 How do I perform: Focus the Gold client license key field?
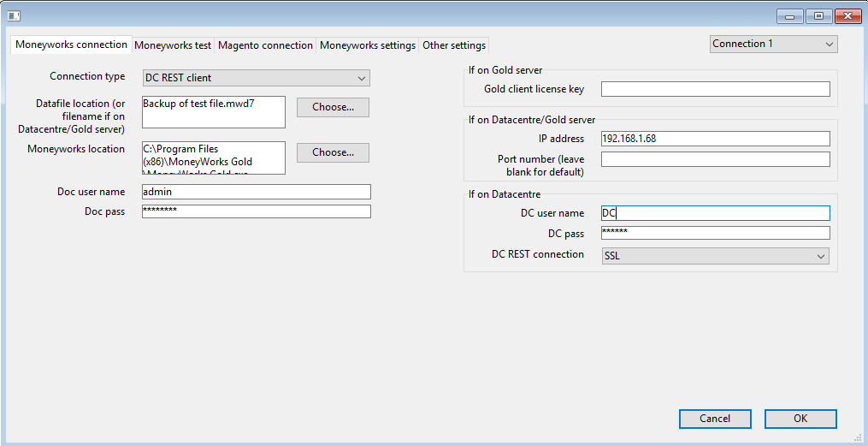pos(716,89)
